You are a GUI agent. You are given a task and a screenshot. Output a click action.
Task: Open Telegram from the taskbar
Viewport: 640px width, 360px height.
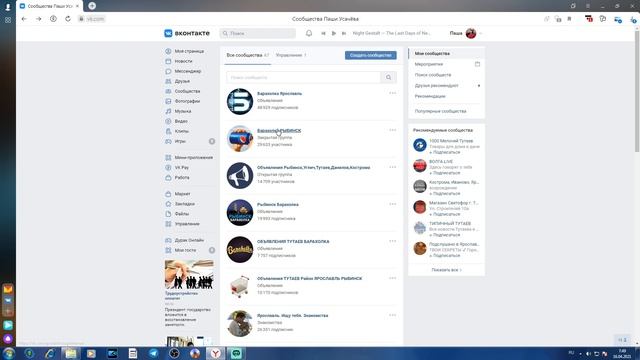pyautogui.click(x=153, y=353)
